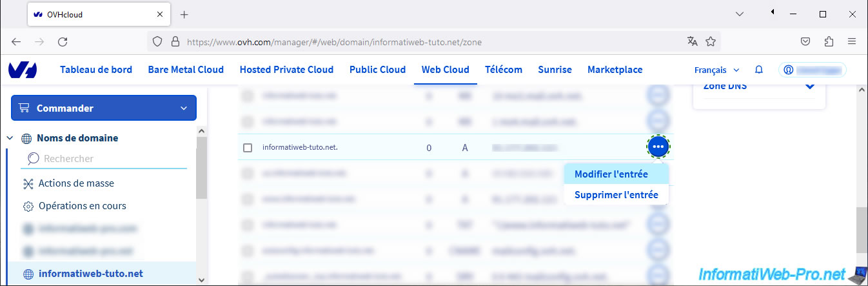Bookmark this page with the star icon
868x286 pixels.
tap(711, 42)
